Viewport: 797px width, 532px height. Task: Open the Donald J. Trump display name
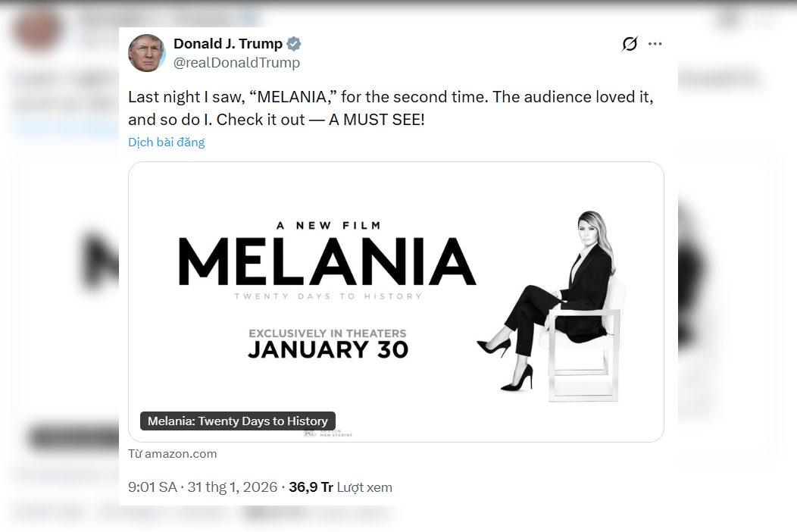click(228, 43)
